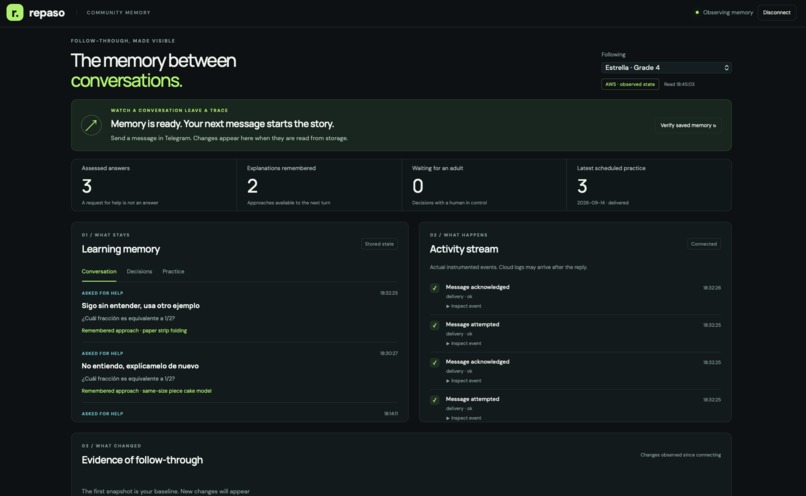Click the 'FOLLOW-THROUGH, MADE VISIBLE' label

[123, 41]
